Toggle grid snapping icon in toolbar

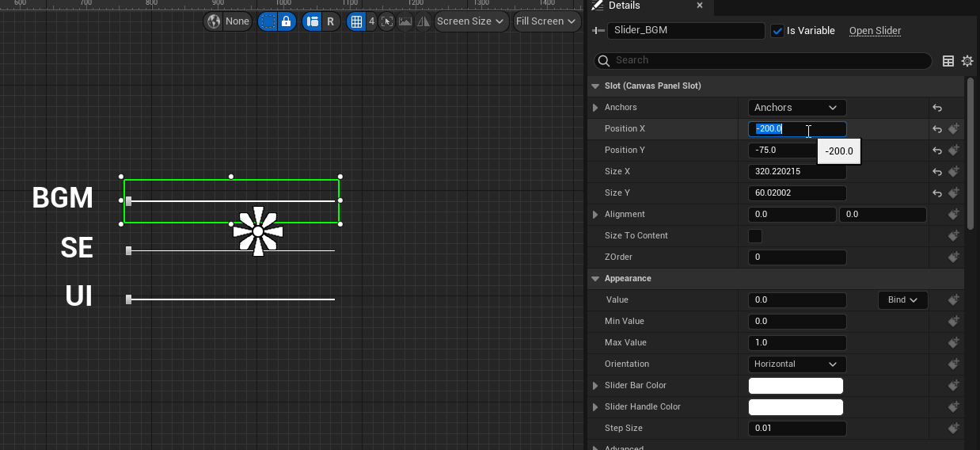tap(356, 21)
